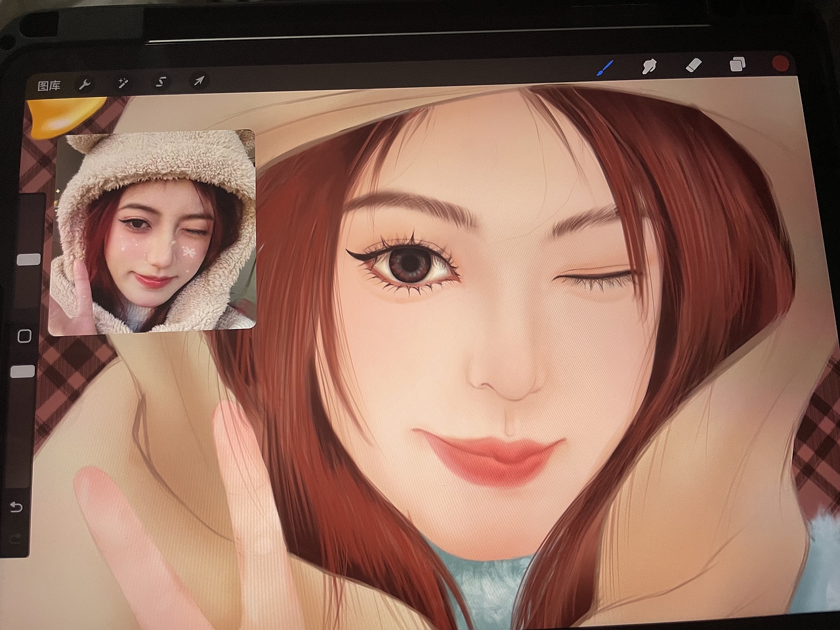
Task: Open the red active color picker
Action: (780, 64)
